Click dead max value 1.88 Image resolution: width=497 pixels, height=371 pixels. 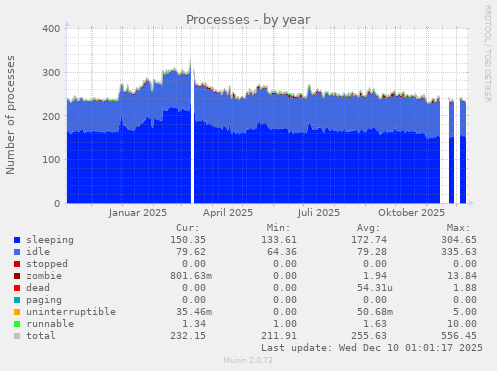coord(465,288)
